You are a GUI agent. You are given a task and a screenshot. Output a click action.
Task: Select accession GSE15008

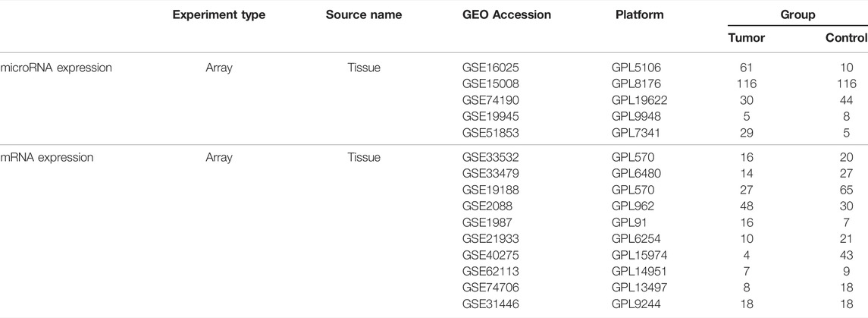[491, 84]
